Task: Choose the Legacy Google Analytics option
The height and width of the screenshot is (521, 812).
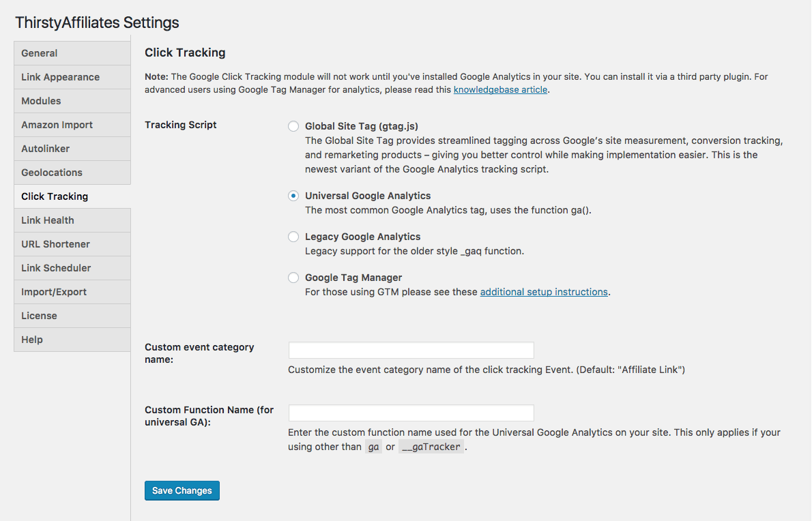Action: (293, 237)
